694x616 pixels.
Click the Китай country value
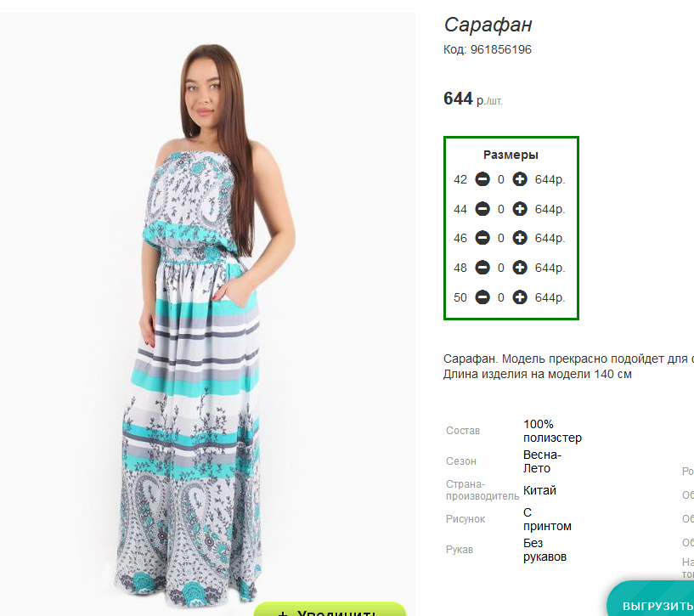539,490
